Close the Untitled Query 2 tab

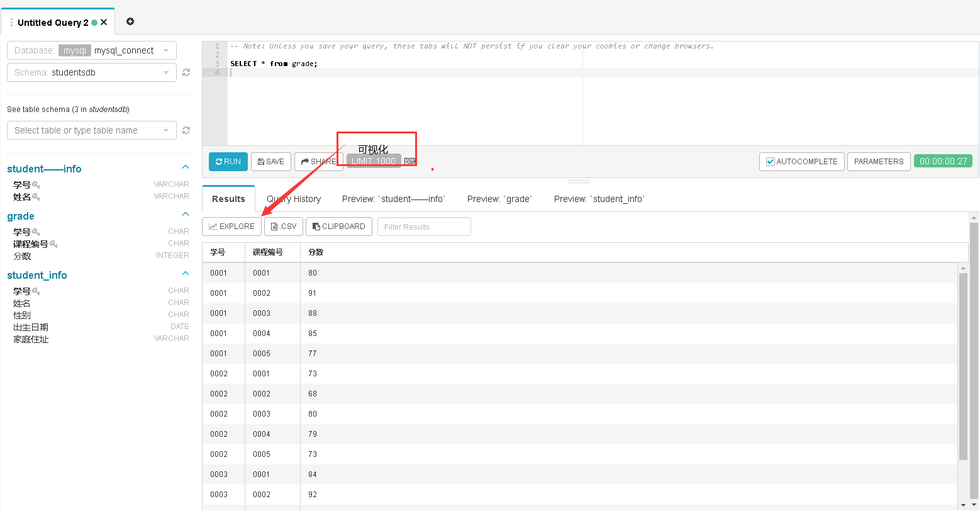pyautogui.click(x=104, y=22)
